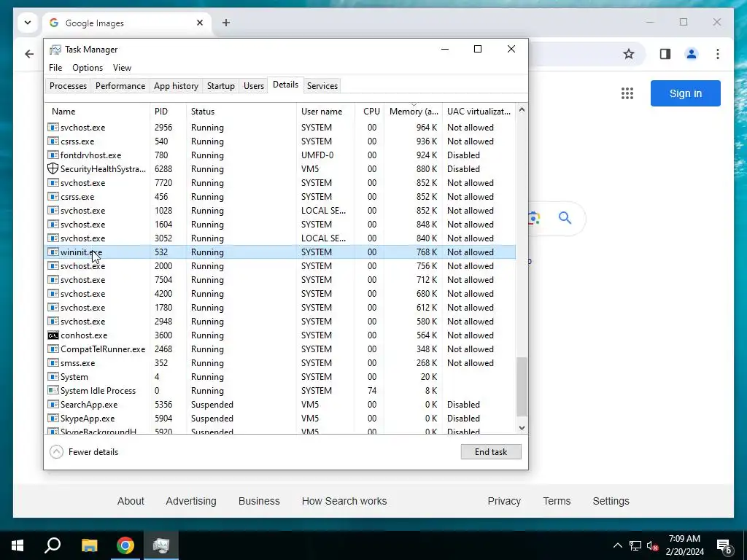This screenshot has width=747, height=560.
Task: Click End task button
Action: click(x=491, y=452)
